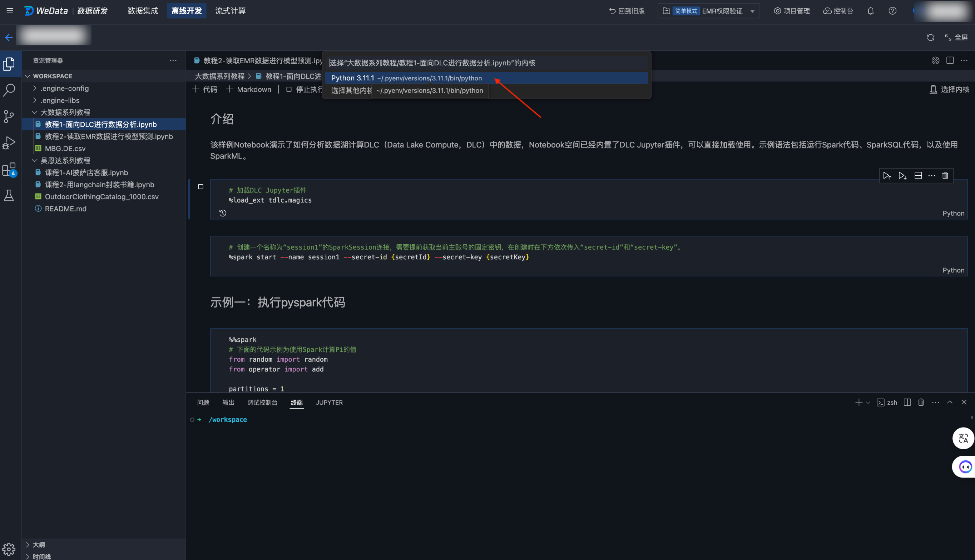Maximize the terminal panel with caret icon

950,402
